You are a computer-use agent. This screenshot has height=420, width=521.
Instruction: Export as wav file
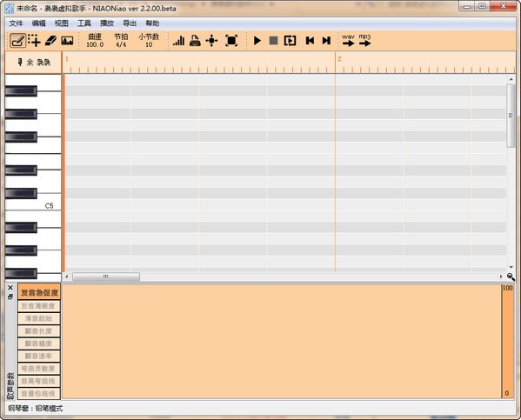tap(348, 40)
